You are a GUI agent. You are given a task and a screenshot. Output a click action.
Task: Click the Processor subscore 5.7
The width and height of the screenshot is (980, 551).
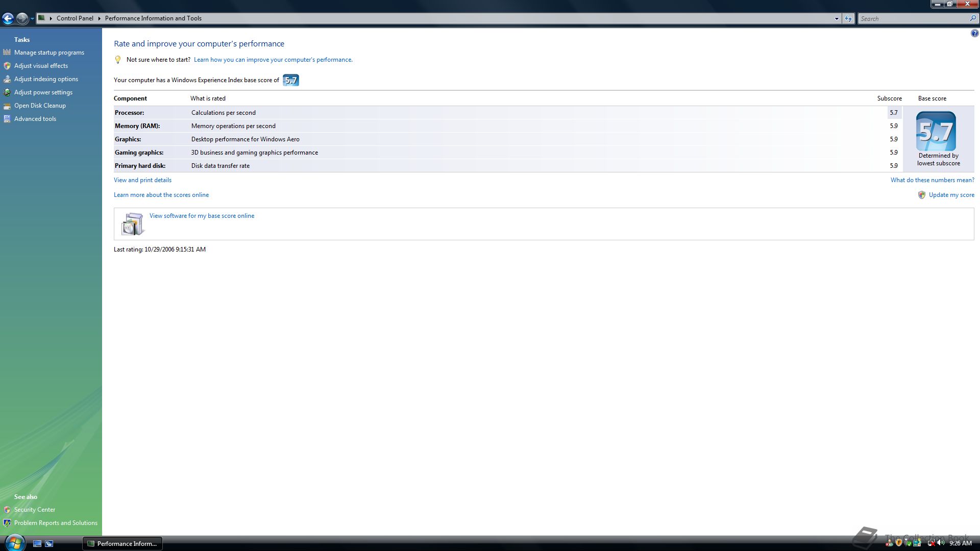tap(894, 113)
